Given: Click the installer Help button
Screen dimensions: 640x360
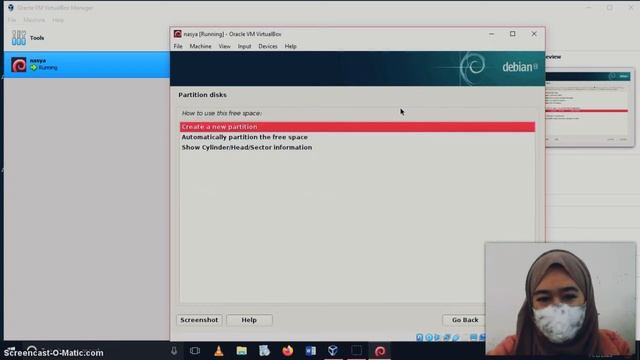Looking at the screenshot, I should tap(249, 320).
